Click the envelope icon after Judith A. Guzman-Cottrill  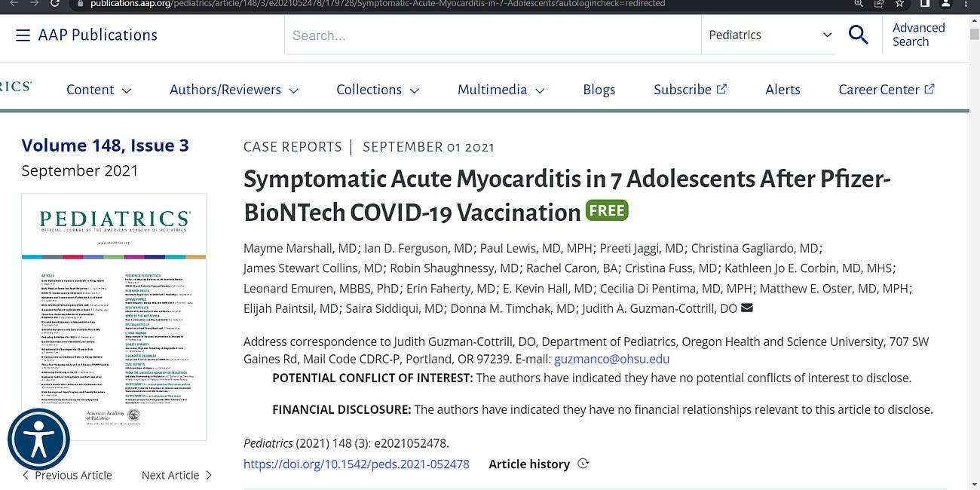tap(747, 308)
